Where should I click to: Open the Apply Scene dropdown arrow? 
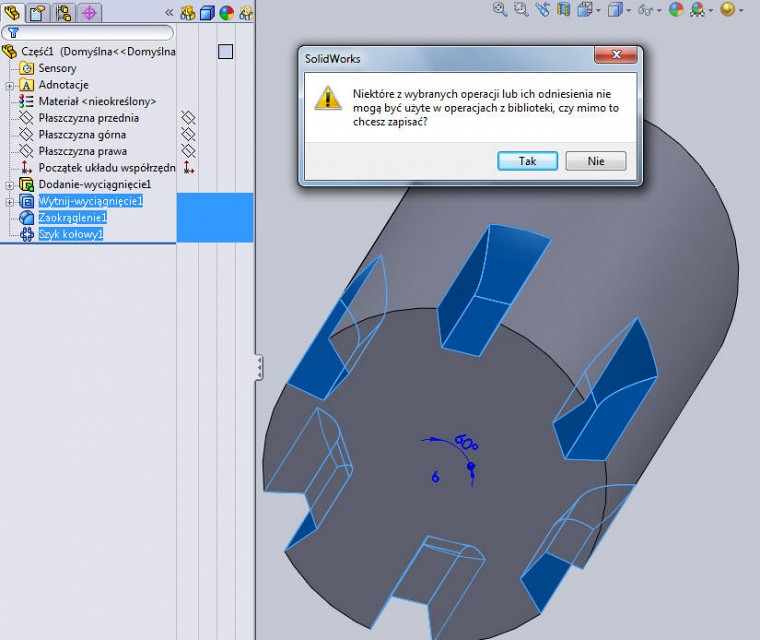711,10
